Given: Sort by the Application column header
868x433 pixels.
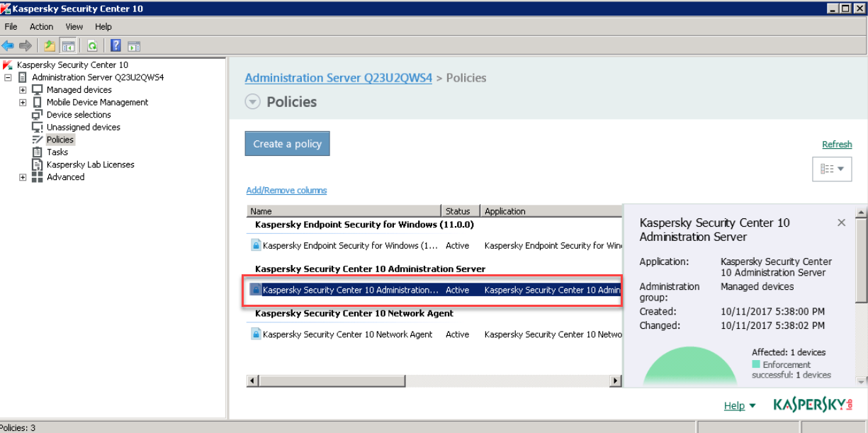Looking at the screenshot, I should coord(551,211).
